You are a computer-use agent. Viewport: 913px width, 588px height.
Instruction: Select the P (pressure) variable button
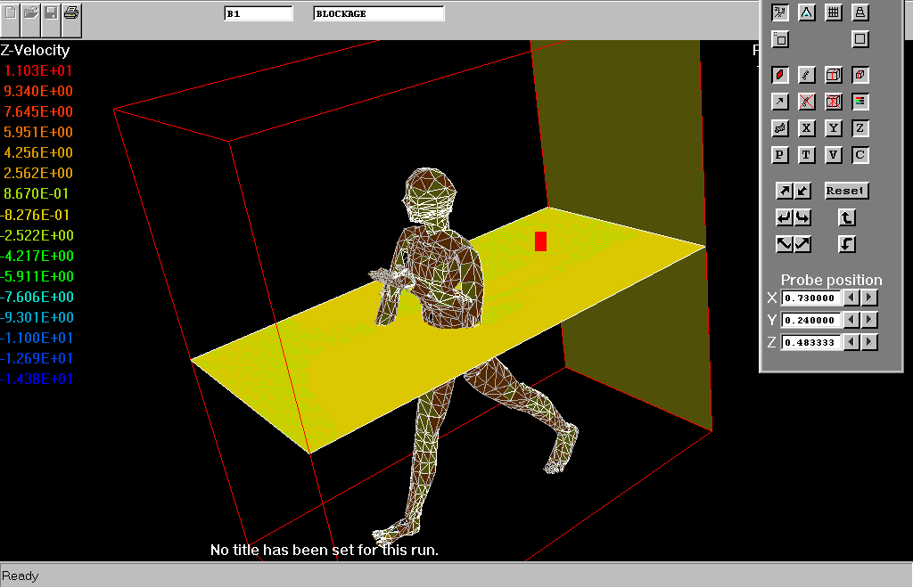780,155
